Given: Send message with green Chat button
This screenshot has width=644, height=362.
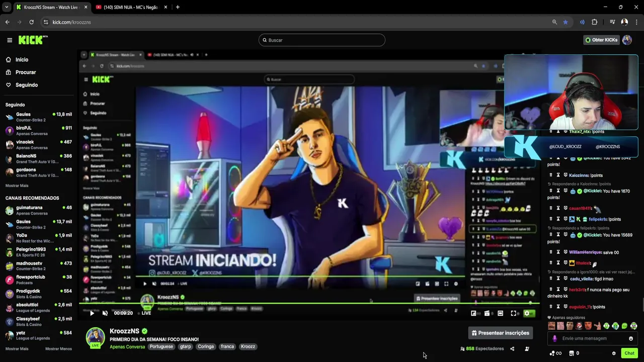Looking at the screenshot, I should pos(629,353).
